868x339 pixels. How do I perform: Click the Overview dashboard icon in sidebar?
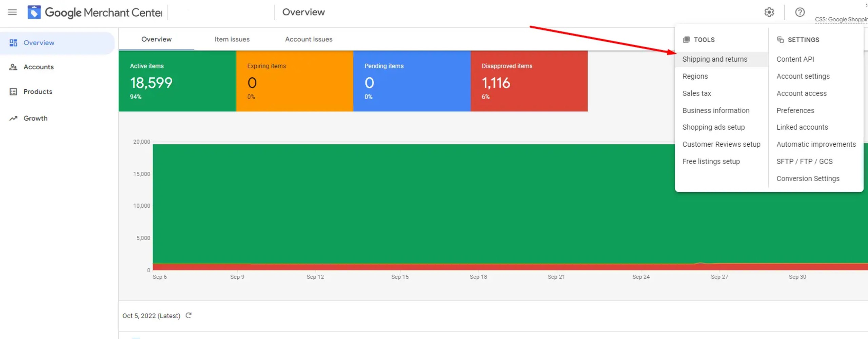[13, 43]
